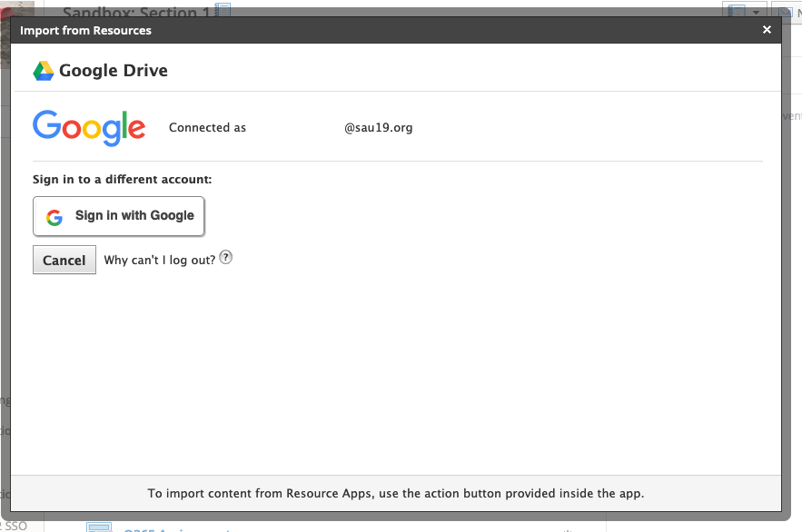Open the help question mark icon
Screen dimensions: 802x532
point(225,257)
